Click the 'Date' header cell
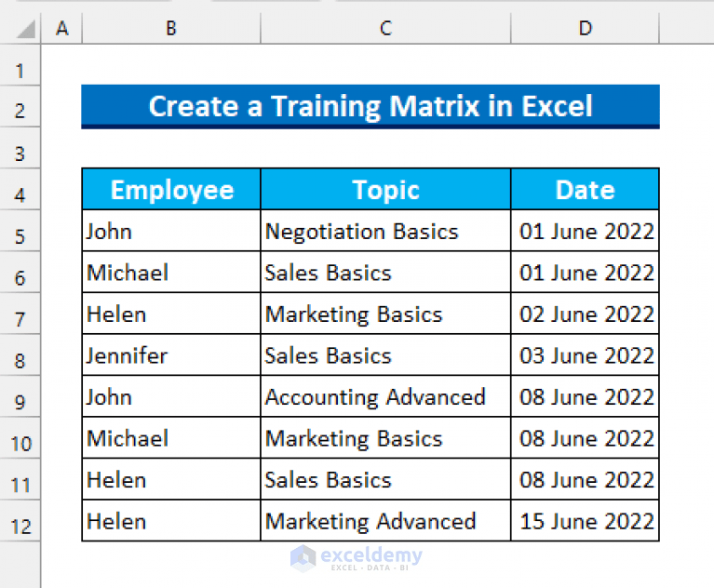This screenshot has width=714, height=588. (586, 189)
